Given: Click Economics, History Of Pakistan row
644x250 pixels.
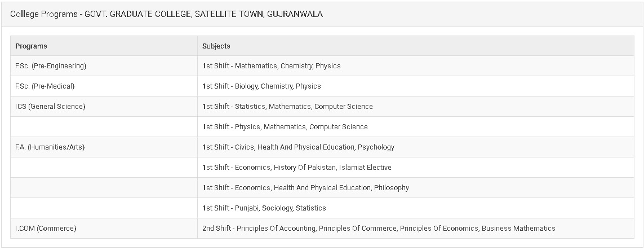Looking at the screenshot, I should pos(297,168).
